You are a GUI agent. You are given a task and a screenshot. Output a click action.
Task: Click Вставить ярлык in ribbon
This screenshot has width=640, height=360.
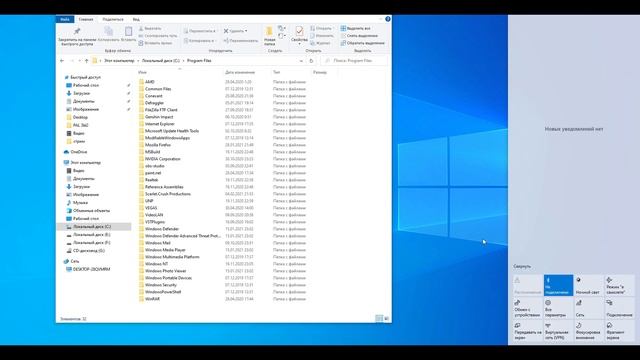pyautogui.click(x=156, y=43)
